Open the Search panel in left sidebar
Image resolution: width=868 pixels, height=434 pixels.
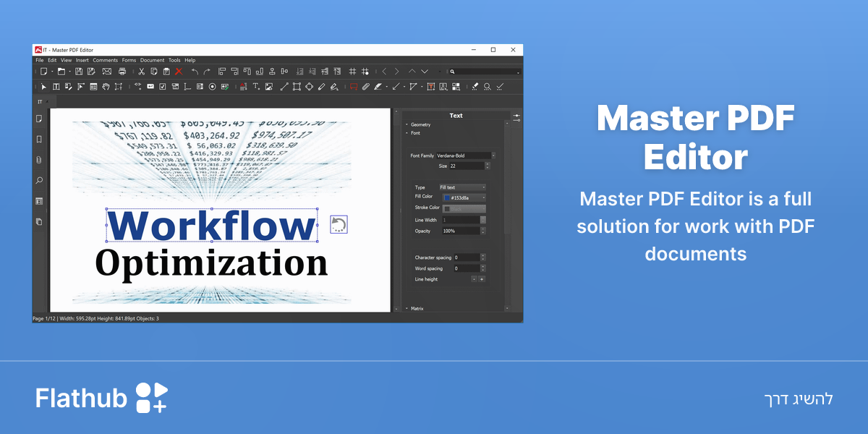coord(39,180)
